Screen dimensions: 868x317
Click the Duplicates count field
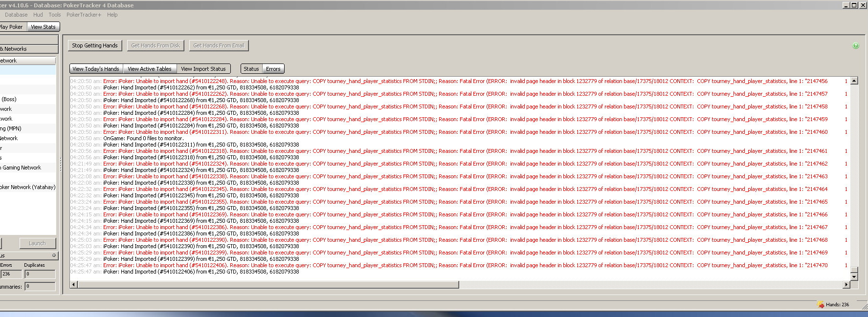pos(40,274)
